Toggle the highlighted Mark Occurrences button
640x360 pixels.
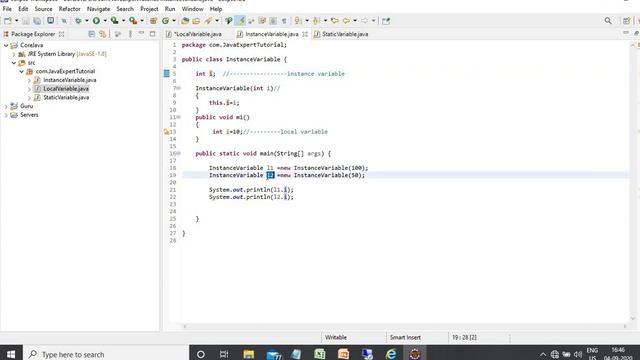pyautogui.click(x=240, y=21)
